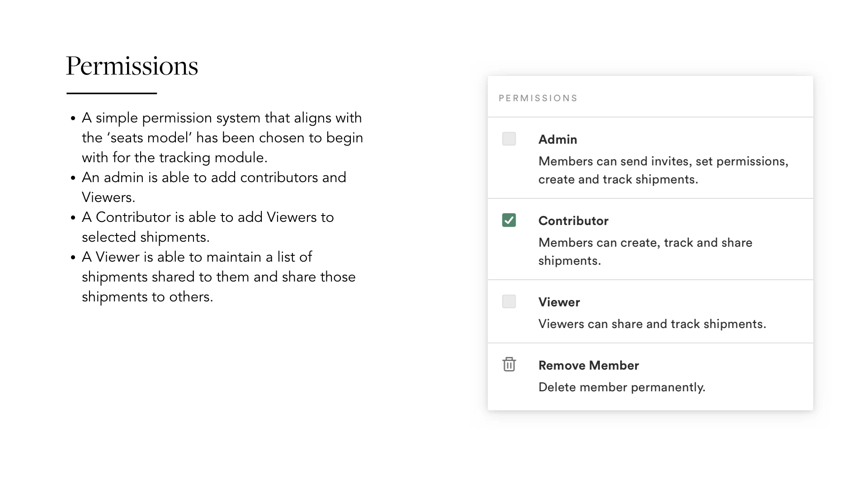
Task: Check the Admin permission checkbox
Action: [x=509, y=139]
